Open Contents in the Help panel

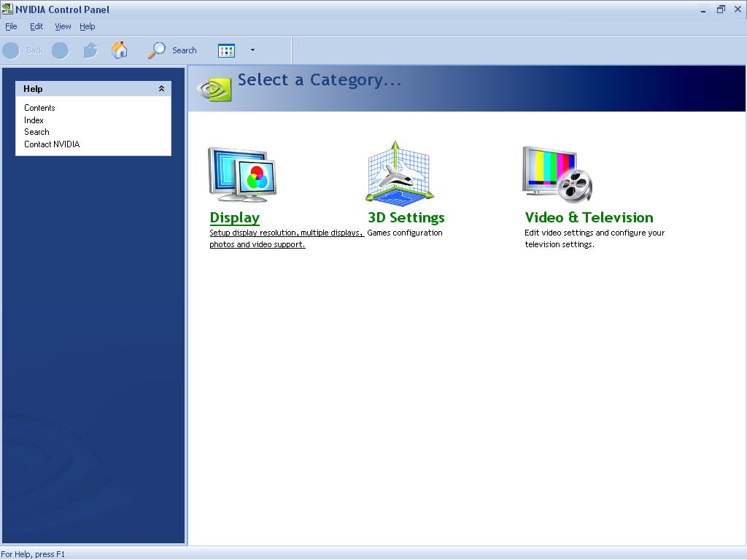[x=39, y=108]
